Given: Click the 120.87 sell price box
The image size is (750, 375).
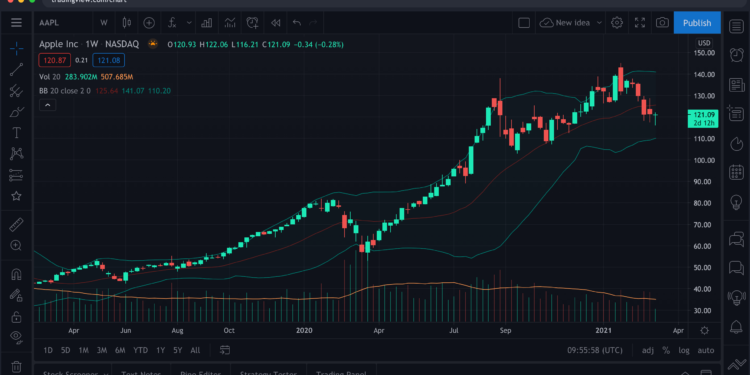Looking at the screenshot, I should pos(55,60).
